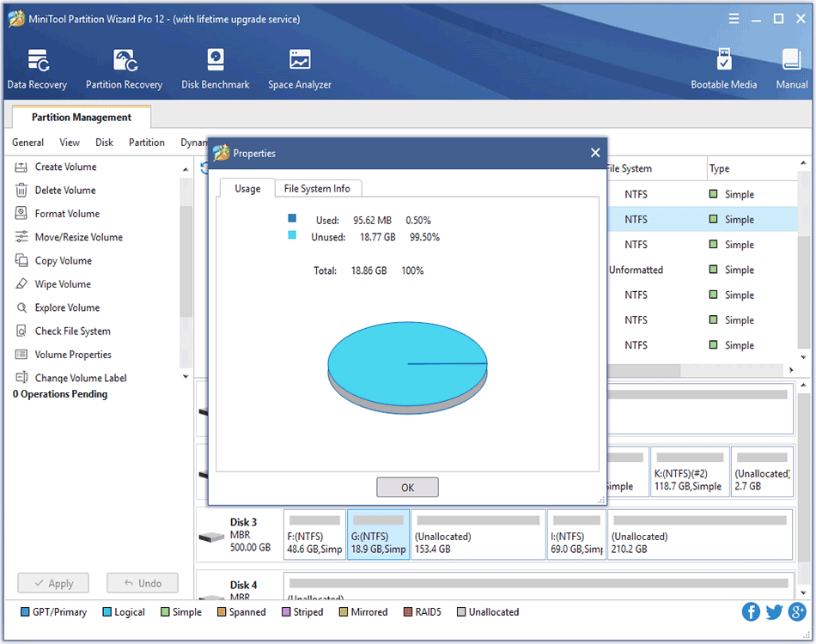Open the Partition menu
Screen dimensions: 816x644
(x=147, y=143)
